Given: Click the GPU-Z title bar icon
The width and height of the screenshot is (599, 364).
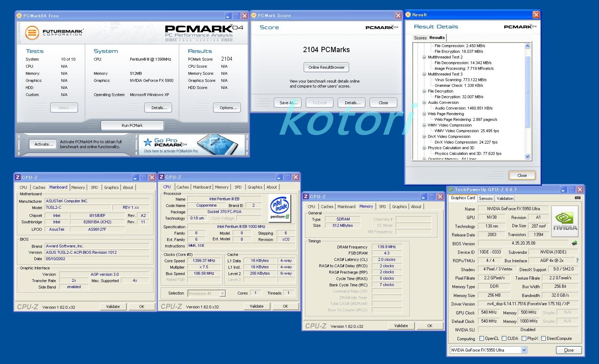Looking at the screenshot, I should 451,189.
